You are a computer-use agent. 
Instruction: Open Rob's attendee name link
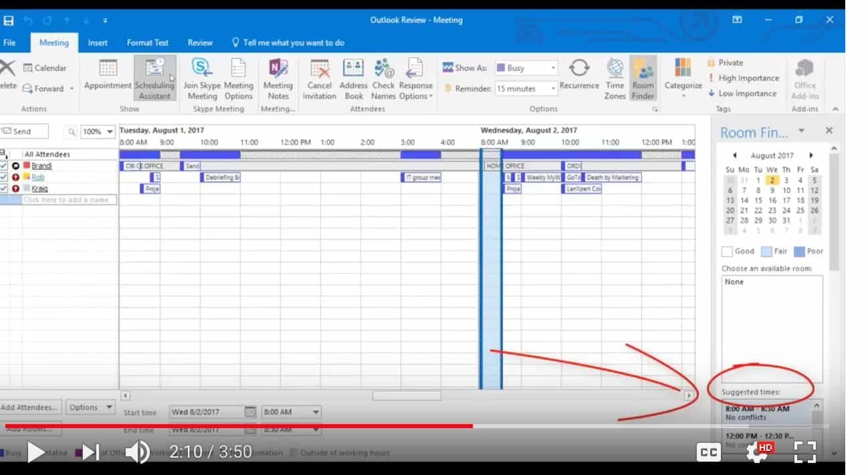38,177
